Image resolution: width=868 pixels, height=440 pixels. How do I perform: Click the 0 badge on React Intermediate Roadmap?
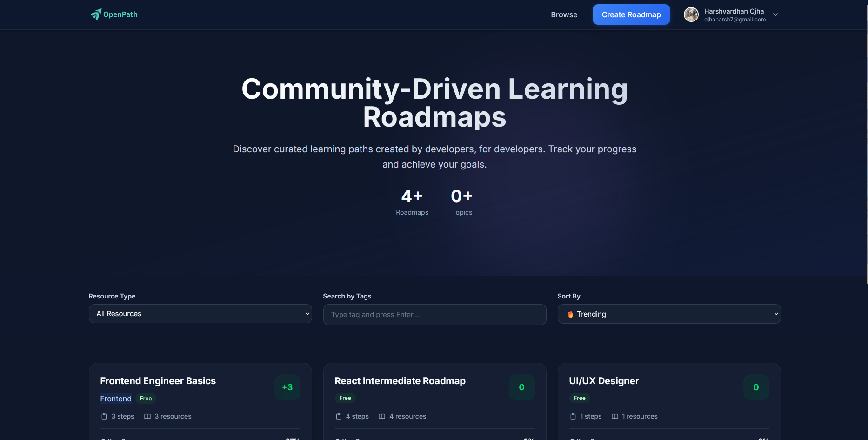click(x=521, y=387)
